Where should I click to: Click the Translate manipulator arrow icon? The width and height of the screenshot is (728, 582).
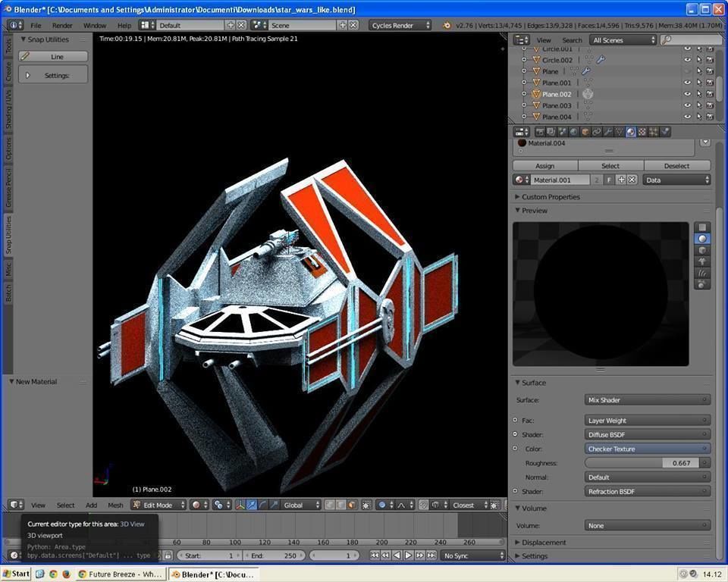(252, 505)
